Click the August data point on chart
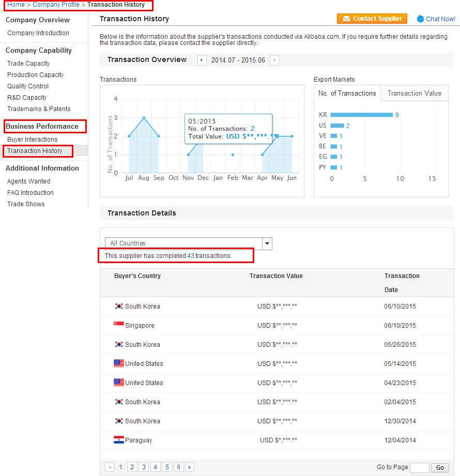Image resolution: width=460 pixels, height=476 pixels. click(144, 118)
